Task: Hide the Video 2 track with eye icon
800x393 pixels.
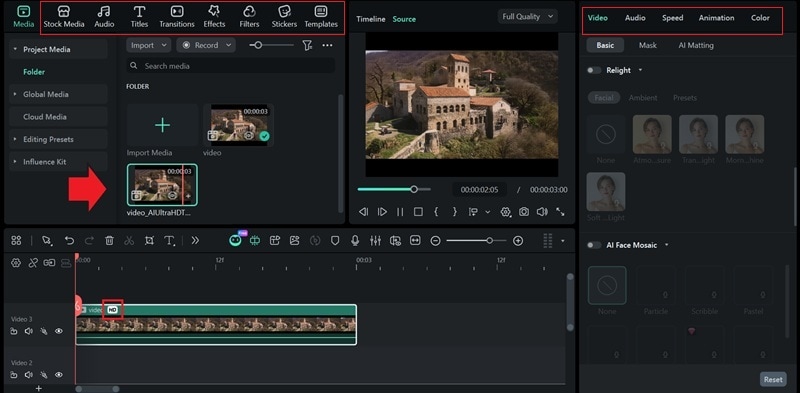Action: click(x=59, y=375)
